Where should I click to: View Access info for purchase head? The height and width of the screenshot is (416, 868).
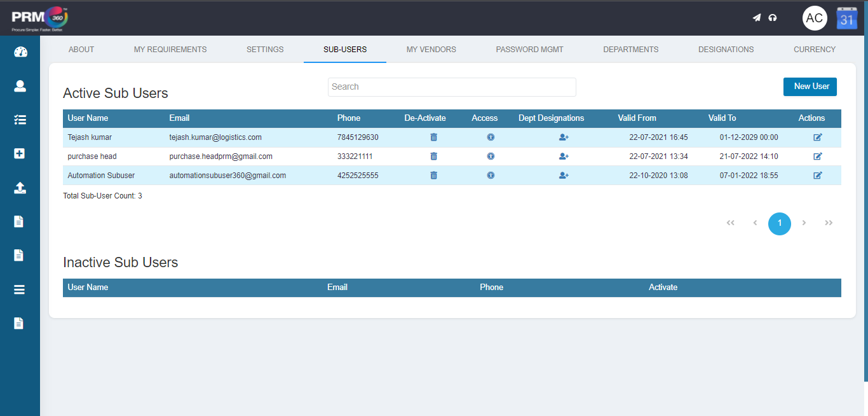click(x=491, y=156)
